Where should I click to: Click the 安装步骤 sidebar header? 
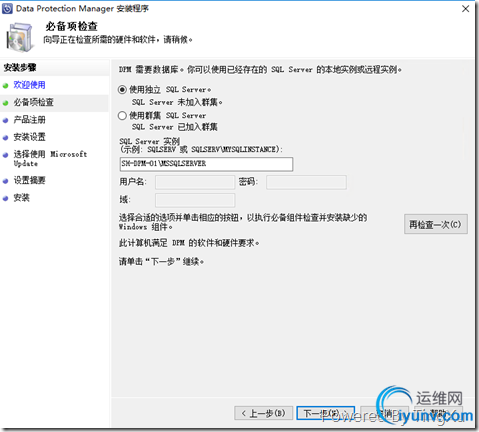pyautogui.click(x=20, y=68)
